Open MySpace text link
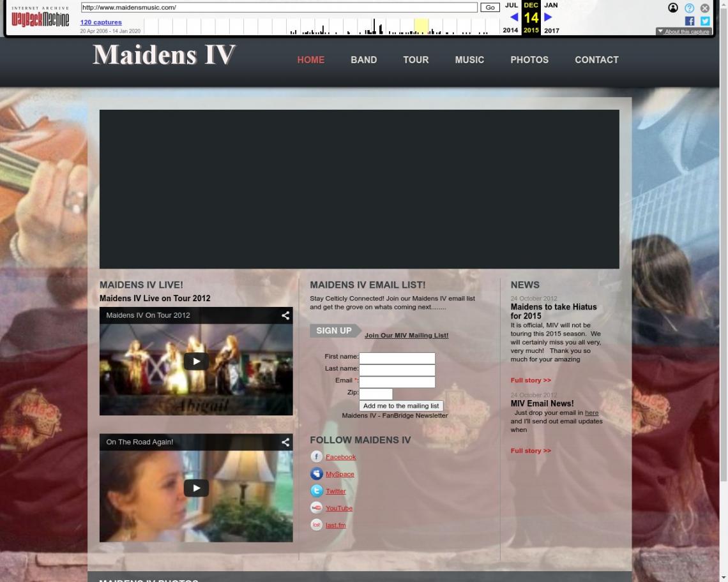 click(340, 474)
